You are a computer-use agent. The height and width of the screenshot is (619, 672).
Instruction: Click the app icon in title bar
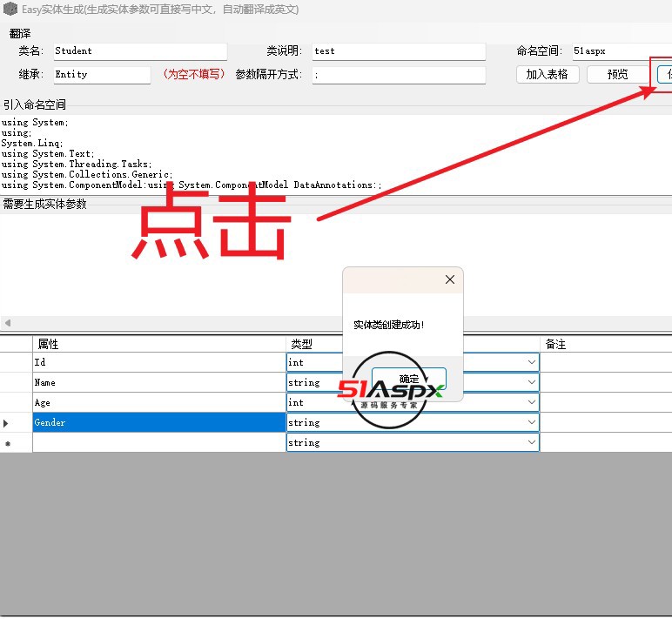click(10, 10)
